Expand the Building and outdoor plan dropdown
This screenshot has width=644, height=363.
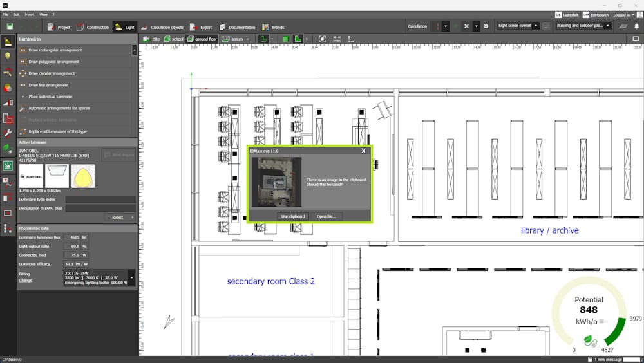point(583,26)
